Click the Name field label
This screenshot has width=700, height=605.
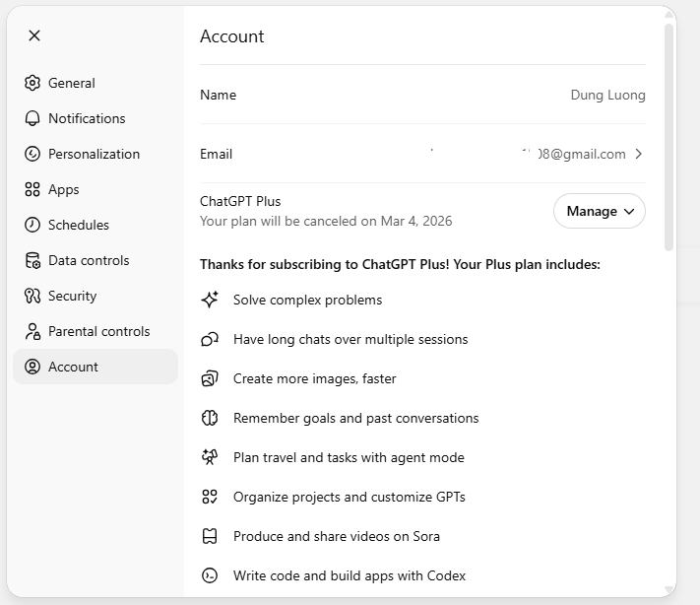click(x=218, y=95)
